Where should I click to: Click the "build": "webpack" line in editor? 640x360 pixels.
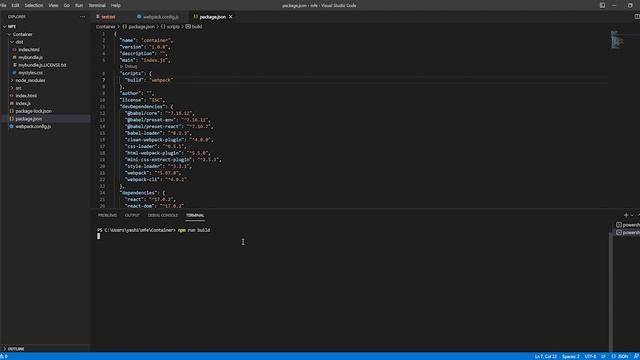coord(149,80)
